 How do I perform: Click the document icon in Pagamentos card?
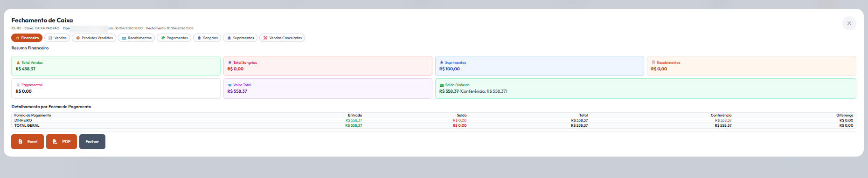click(x=18, y=85)
